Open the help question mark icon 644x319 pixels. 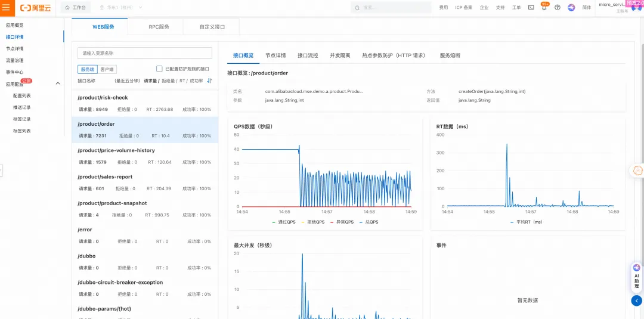click(x=558, y=7)
